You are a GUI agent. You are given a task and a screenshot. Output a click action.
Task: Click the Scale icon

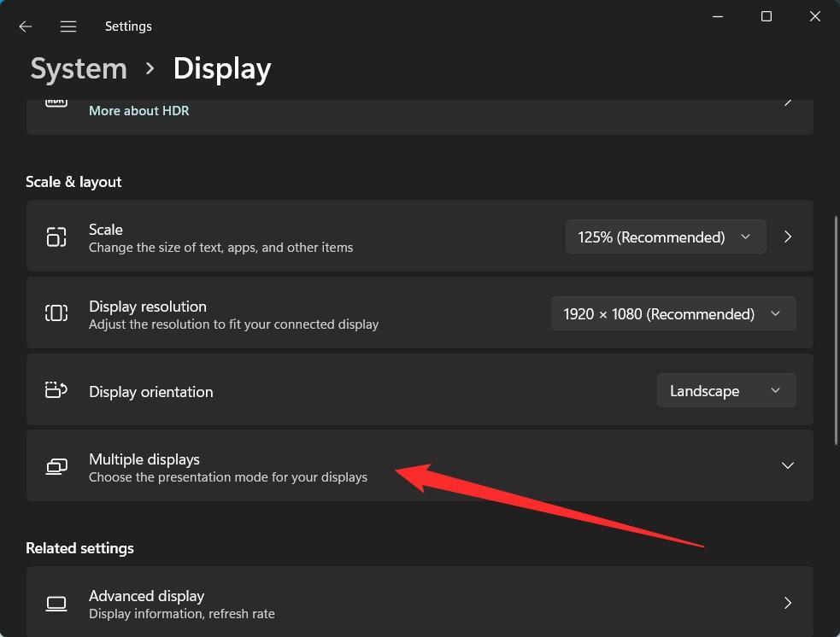point(56,237)
